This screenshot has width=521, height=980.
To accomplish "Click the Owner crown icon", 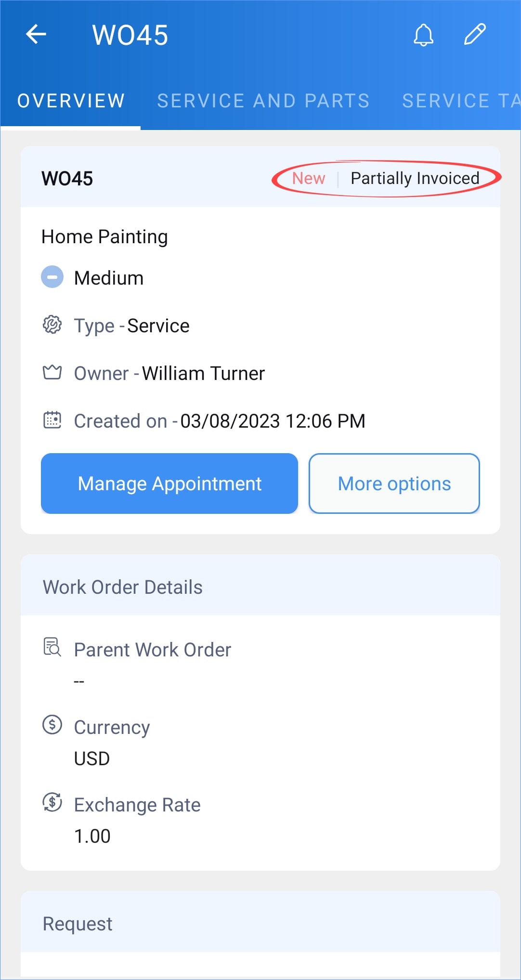I will tap(52, 373).
